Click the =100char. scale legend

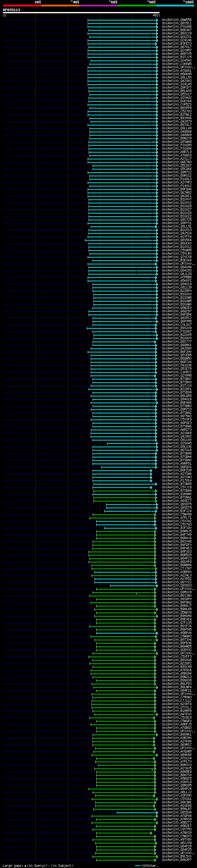click(147, 866)
